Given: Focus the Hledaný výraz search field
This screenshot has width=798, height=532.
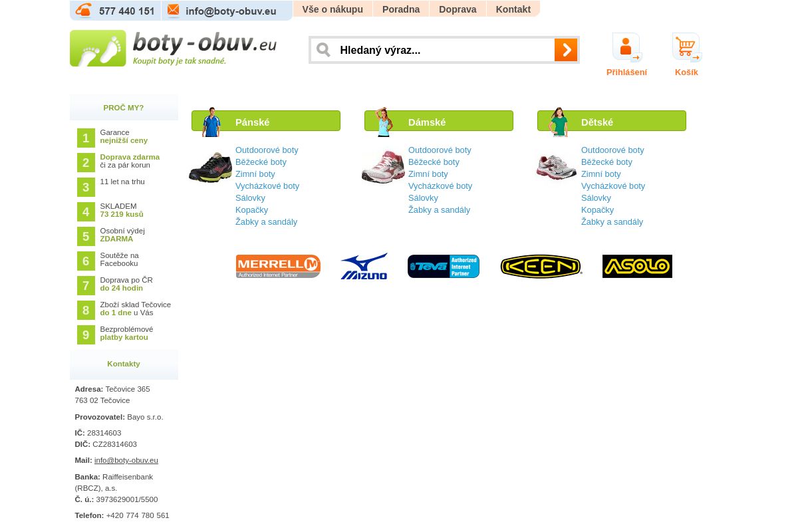Looking at the screenshot, I should click(445, 50).
